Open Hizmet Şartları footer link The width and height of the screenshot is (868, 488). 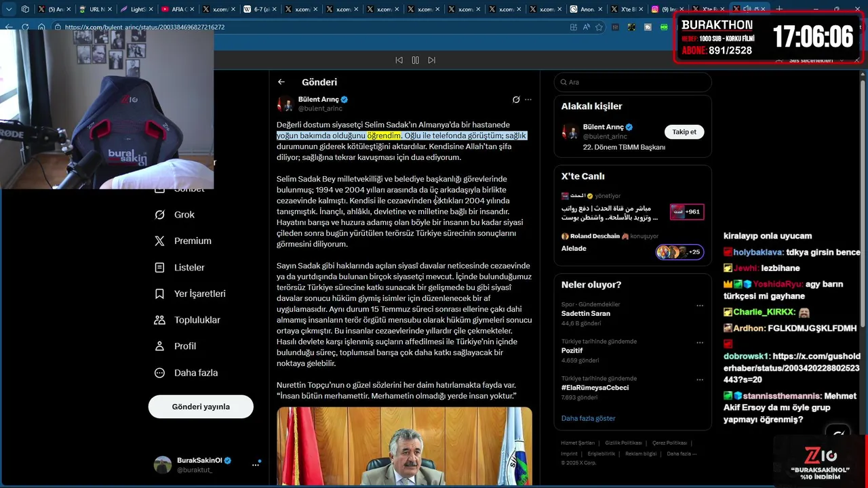578,443
